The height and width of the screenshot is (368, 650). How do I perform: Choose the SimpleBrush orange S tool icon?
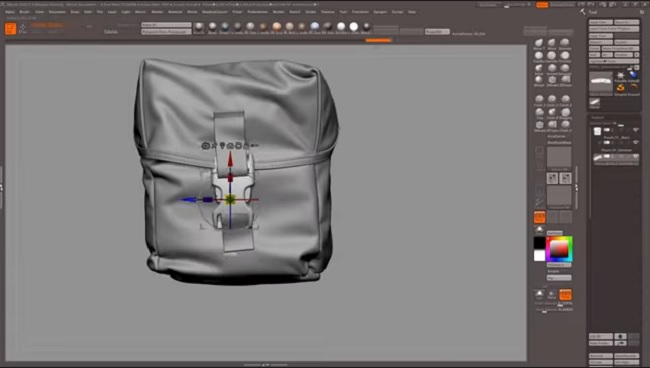(x=621, y=88)
